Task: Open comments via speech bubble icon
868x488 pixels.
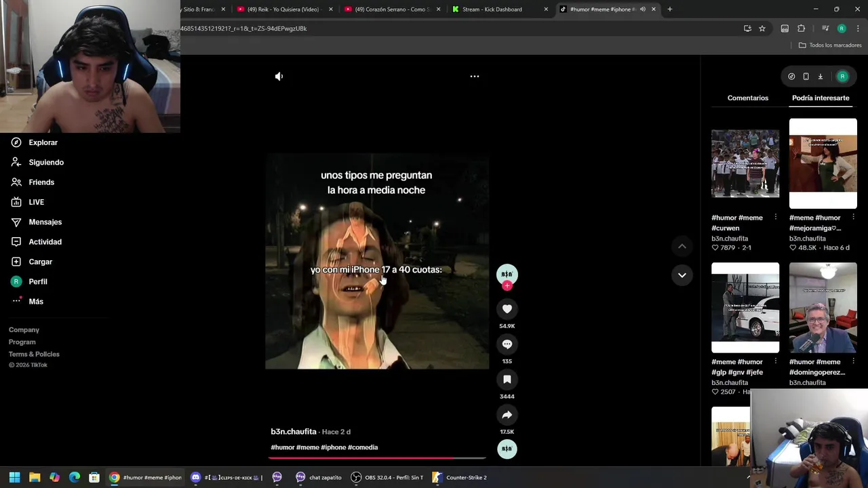Action: (507, 344)
